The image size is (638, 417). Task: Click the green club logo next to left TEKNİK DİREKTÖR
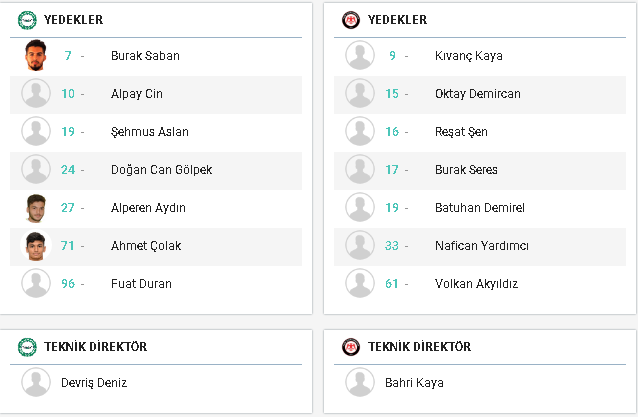point(27,347)
